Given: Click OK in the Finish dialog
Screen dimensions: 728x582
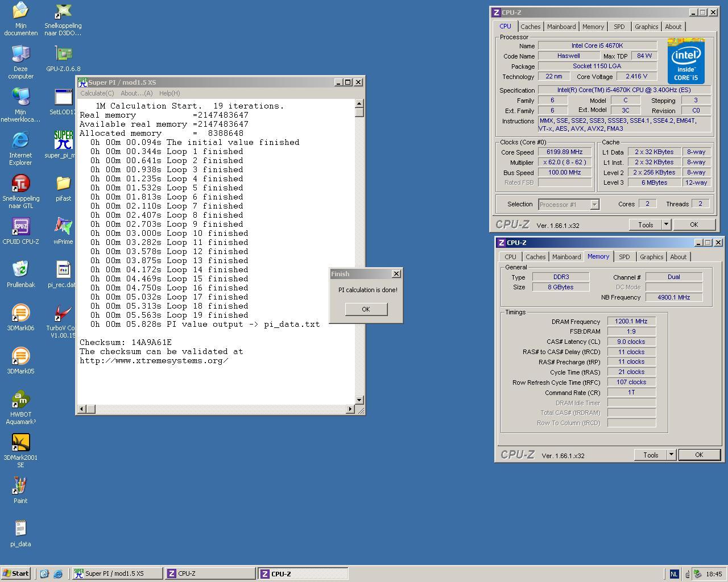Looking at the screenshot, I should pyautogui.click(x=366, y=309).
